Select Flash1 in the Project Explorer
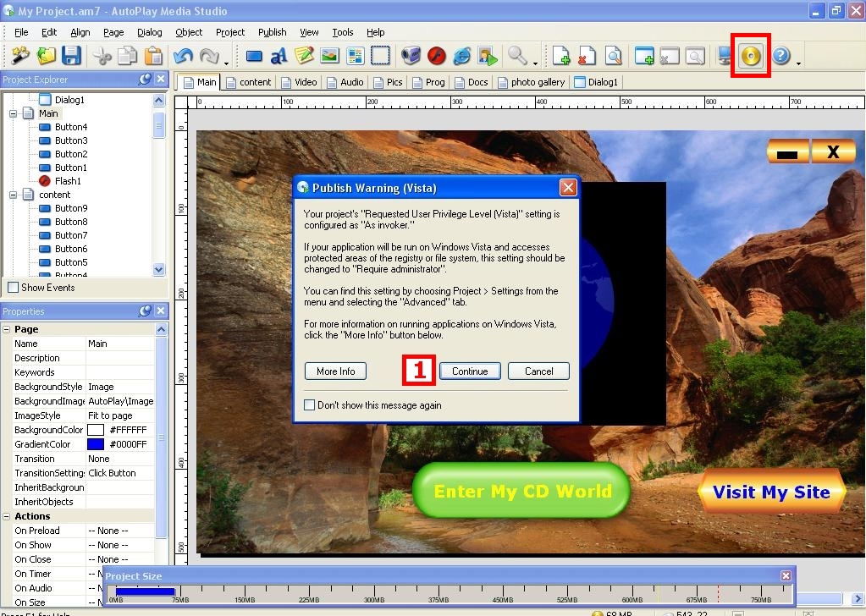Image resolution: width=866 pixels, height=616 pixels. tap(68, 181)
